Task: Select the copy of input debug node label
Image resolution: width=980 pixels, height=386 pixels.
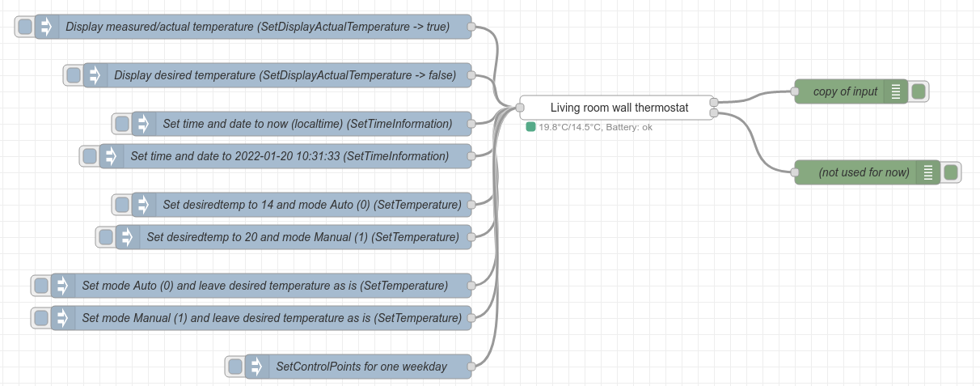Action: [x=845, y=91]
